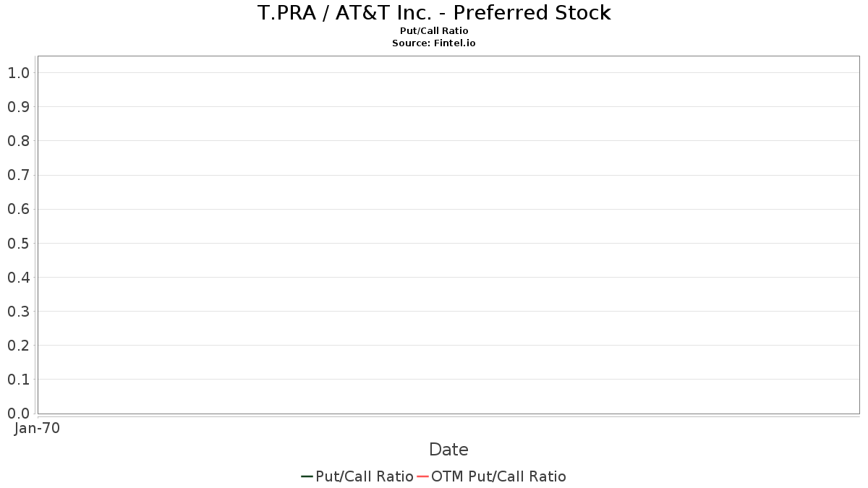868x488 pixels.
Task: Click the Put/Call Ratio subtitle text
Action: coord(434,31)
